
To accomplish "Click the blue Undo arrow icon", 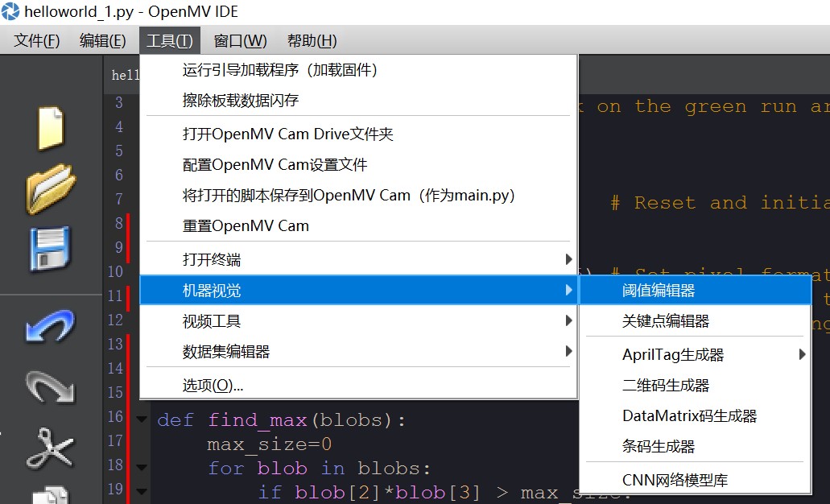I will click(50, 325).
